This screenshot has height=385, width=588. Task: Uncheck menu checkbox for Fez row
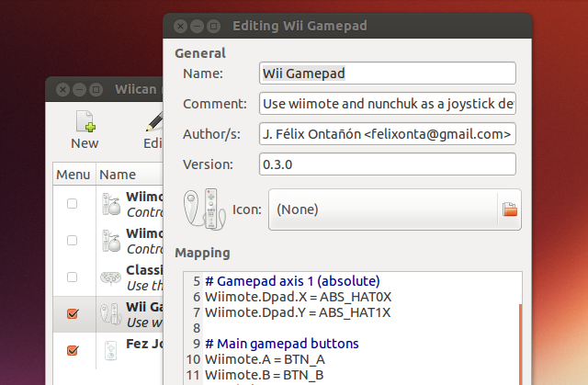pos(73,350)
